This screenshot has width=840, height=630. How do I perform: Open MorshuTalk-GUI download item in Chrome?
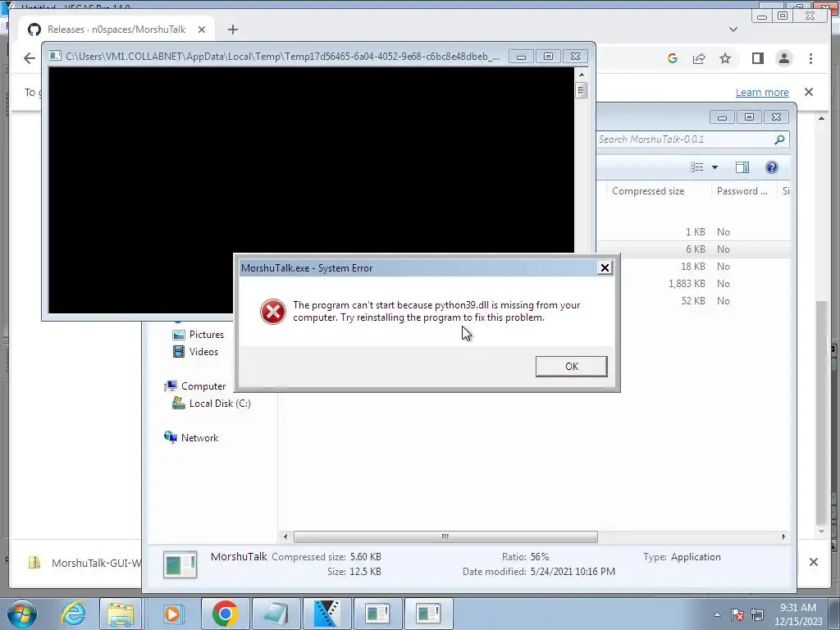pos(85,563)
